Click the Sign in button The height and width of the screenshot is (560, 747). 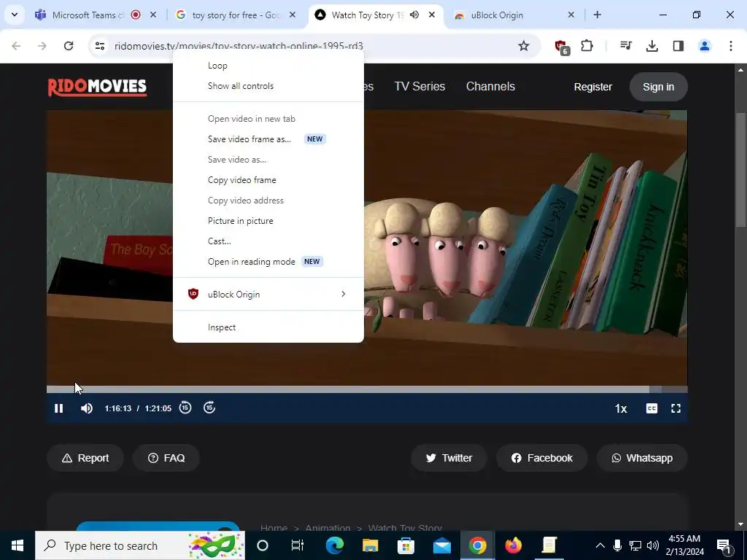click(x=659, y=87)
